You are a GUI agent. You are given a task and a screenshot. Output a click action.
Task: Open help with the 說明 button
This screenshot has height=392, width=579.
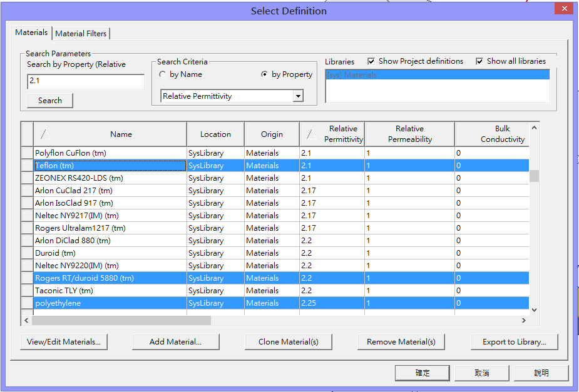(541, 373)
